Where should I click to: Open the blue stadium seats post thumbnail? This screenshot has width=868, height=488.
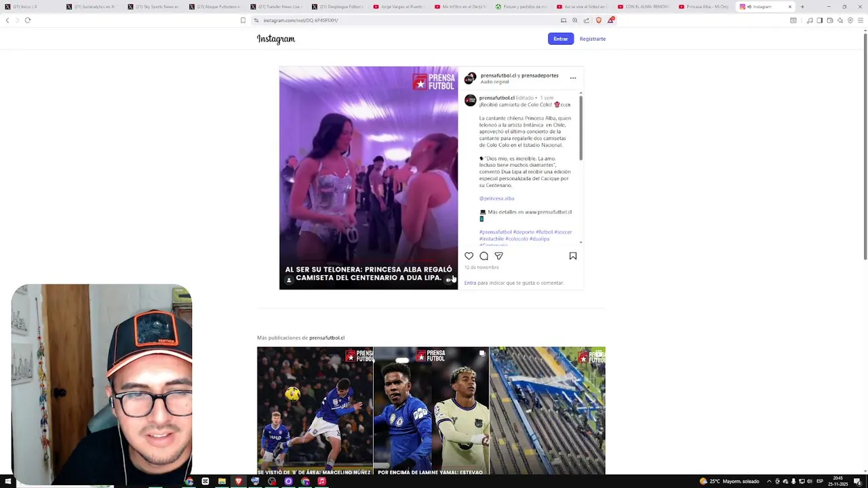tap(547, 411)
